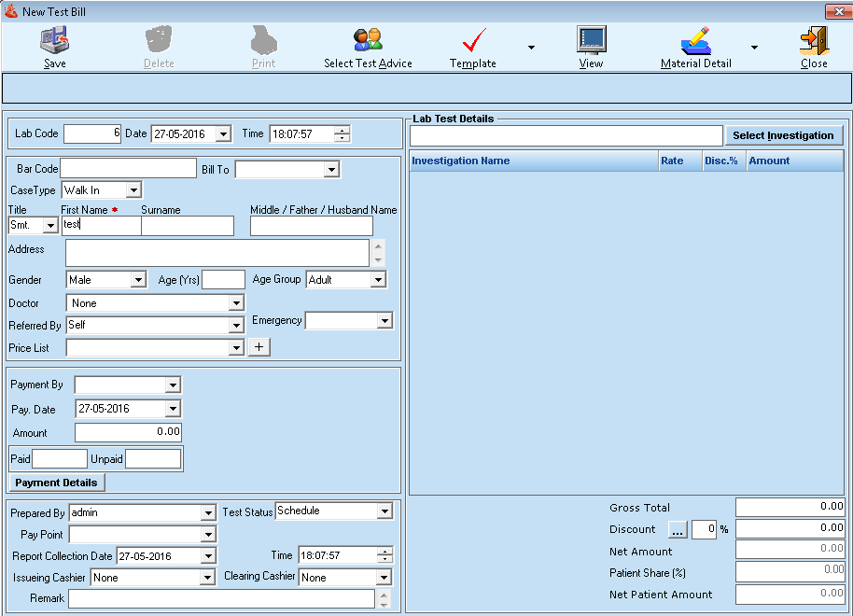
Task: Click the Address text area
Action: click(x=217, y=253)
